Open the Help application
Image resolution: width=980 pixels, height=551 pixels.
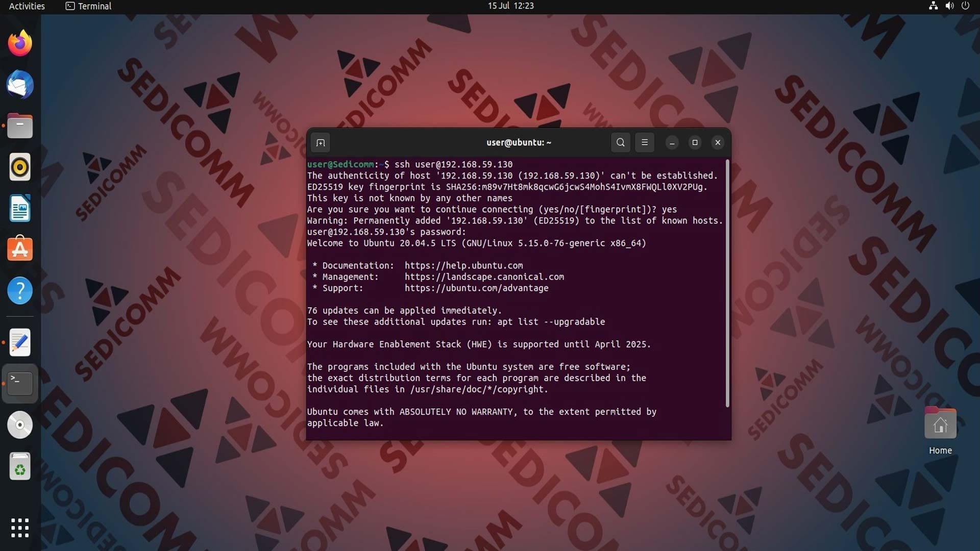20,291
